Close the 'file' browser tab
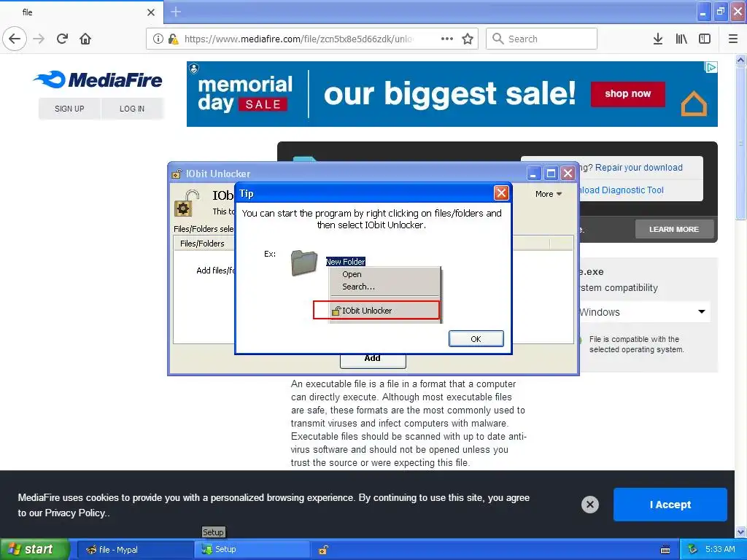The width and height of the screenshot is (747, 560). coord(150,12)
